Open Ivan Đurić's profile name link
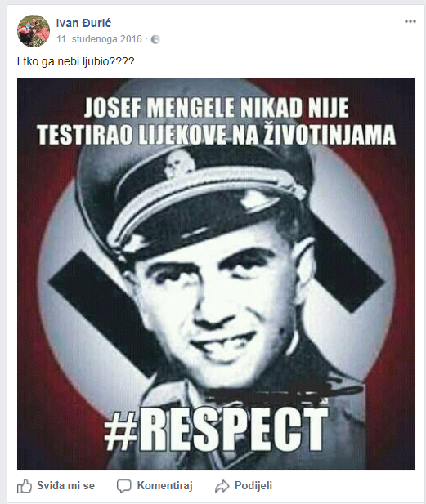The image size is (426, 504). tap(83, 23)
